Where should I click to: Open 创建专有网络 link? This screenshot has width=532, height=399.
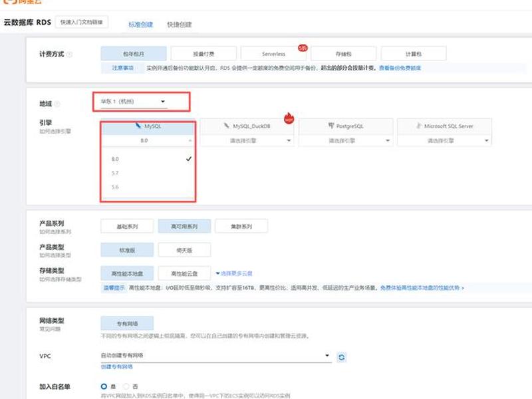click(x=117, y=367)
